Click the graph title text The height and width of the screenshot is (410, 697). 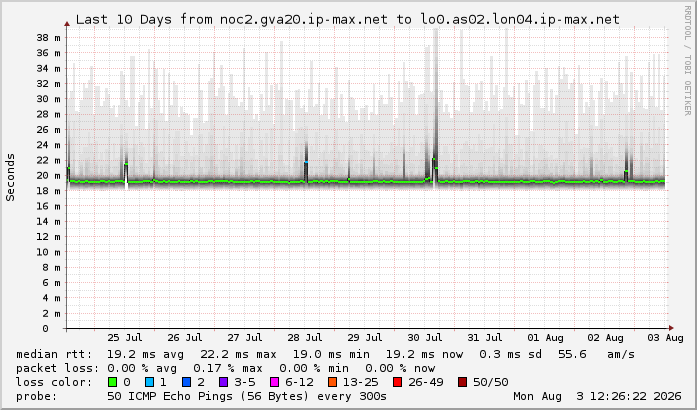[348, 20]
